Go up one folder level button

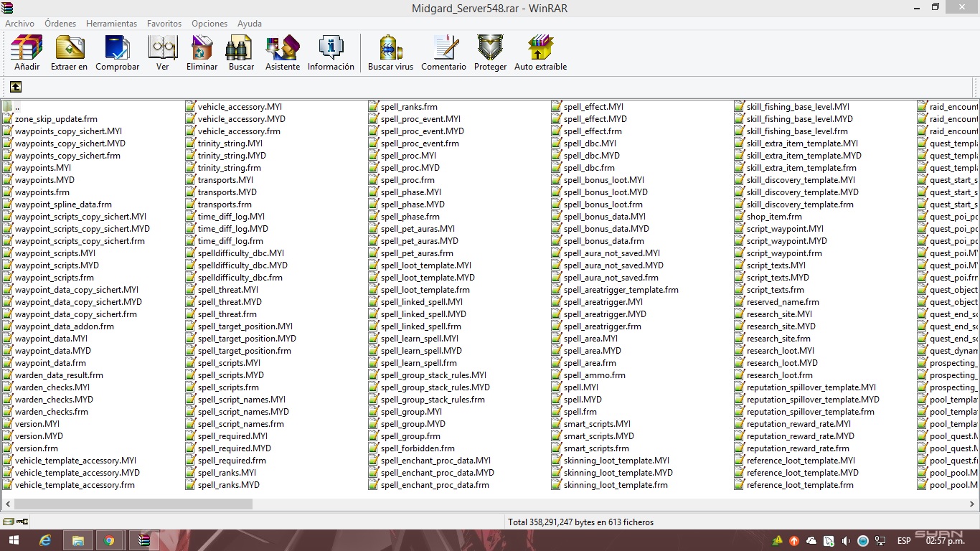[x=16, y=87]
